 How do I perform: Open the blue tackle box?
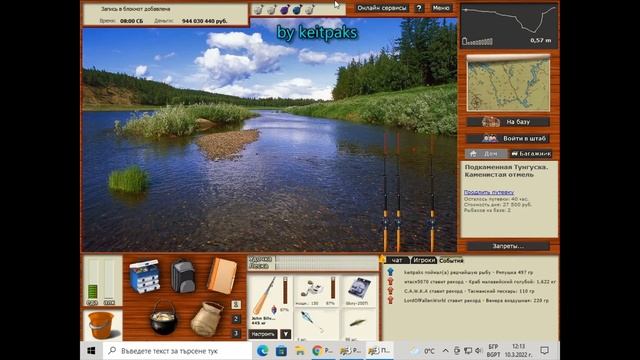[144, 276]
